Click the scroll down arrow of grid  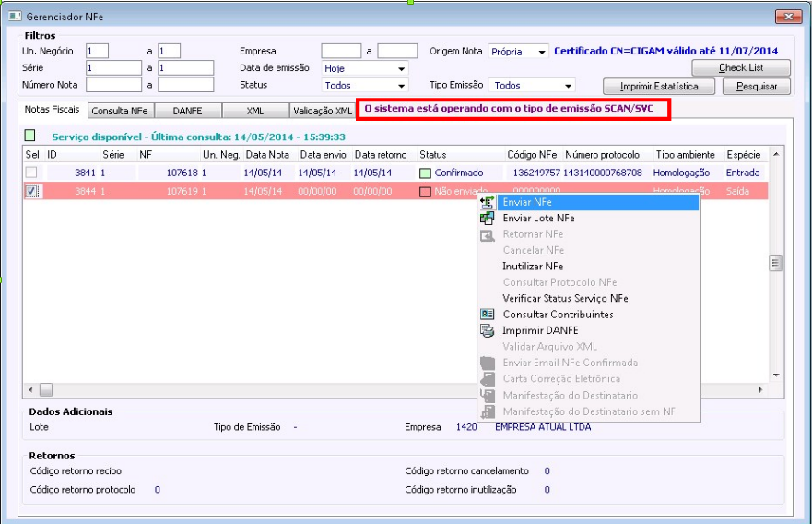(776, 375)
